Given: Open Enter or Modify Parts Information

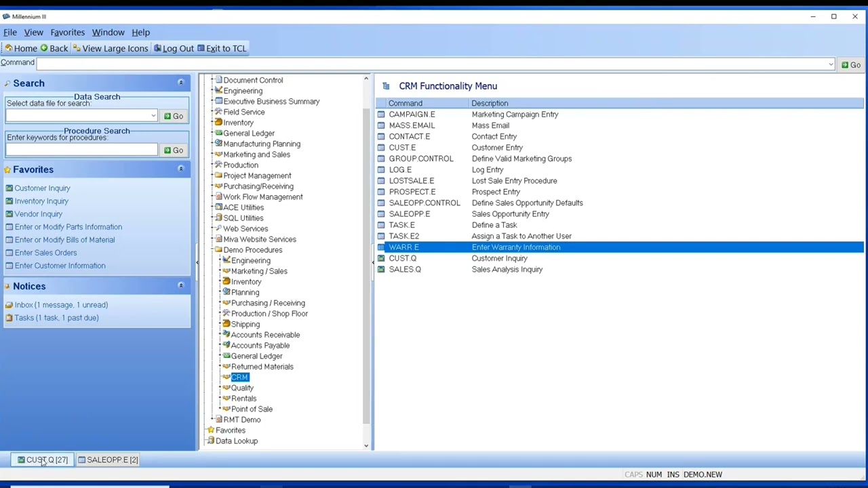Looking at the screenshot, I should click(68, 226).
